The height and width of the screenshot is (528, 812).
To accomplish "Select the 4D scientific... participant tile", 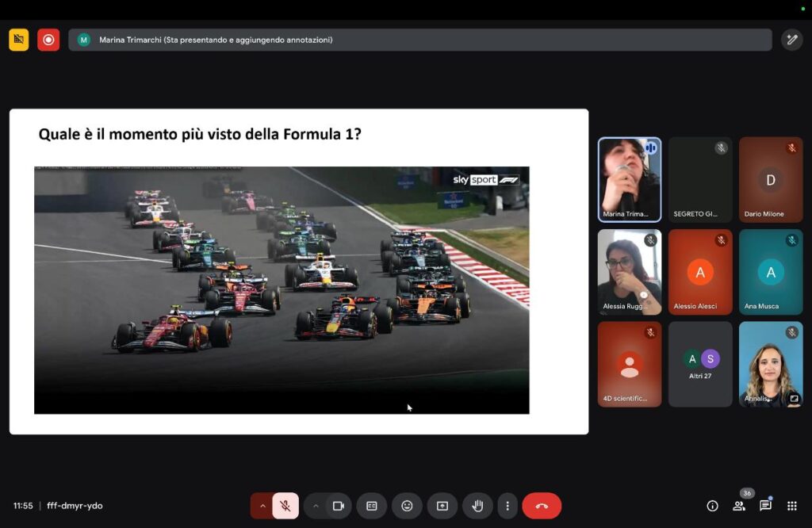I will point(629,364).
